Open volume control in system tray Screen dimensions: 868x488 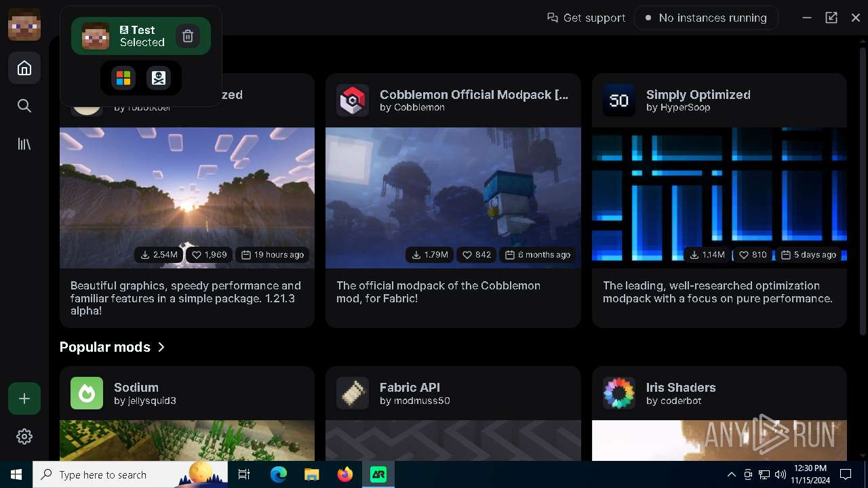pyautogui.click(x=781, y=474)
